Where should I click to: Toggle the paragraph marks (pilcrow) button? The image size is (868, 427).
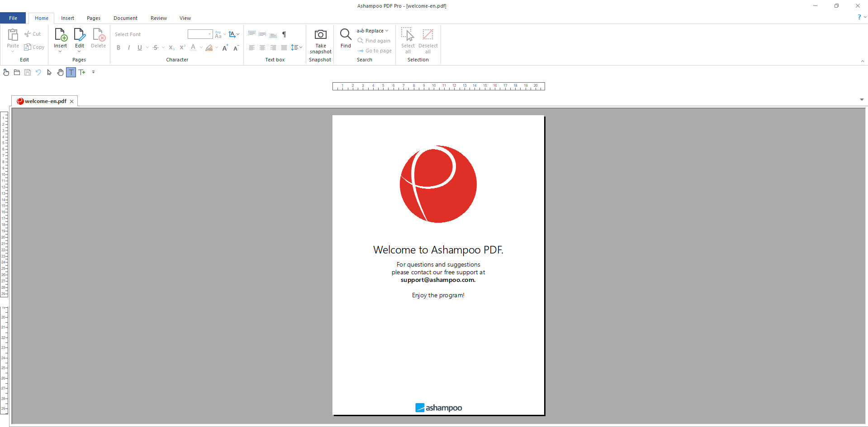click(x=284, y=35)
